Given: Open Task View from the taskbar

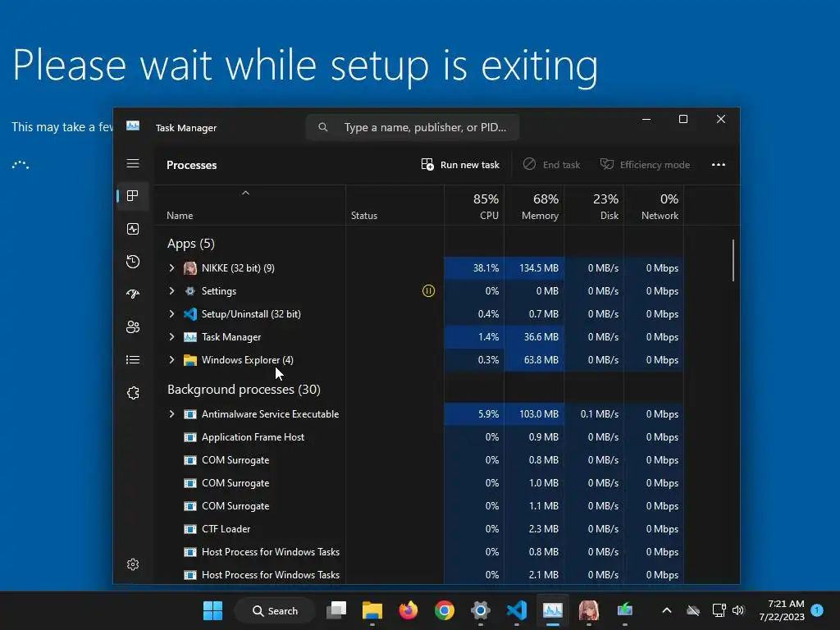Looking at the screenshot, I should pyautogui.click(x=336, y=610).
